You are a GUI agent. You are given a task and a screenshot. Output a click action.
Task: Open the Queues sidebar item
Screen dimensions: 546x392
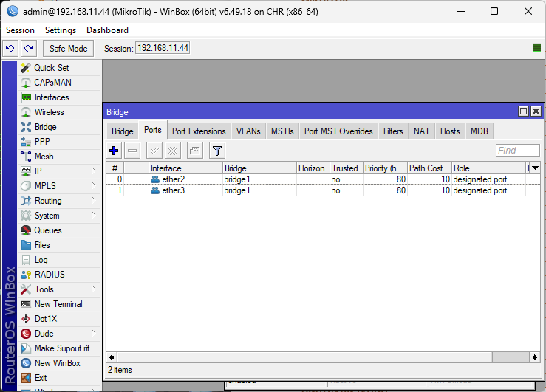click(50, 230)
